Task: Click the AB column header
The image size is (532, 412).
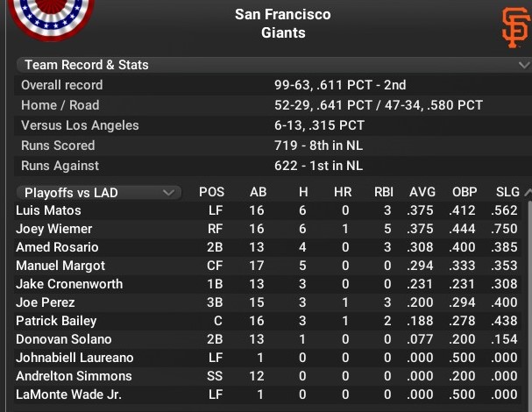Action: click(259, 192)
